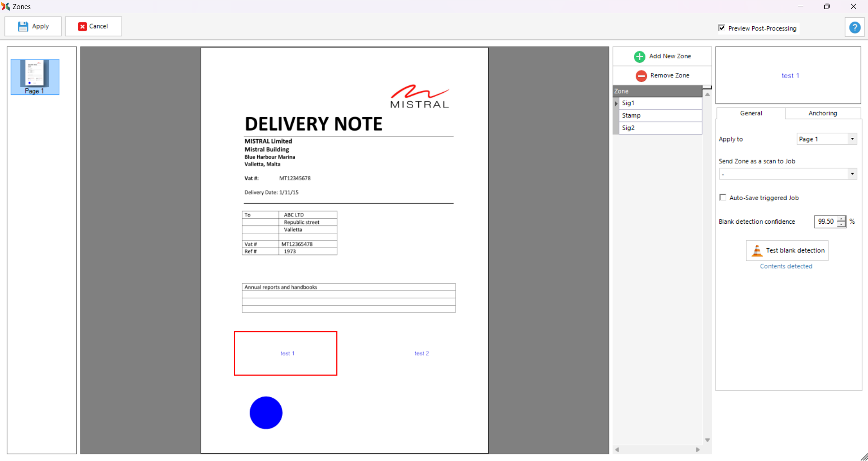Screen dimensions: 868x461
Task: Click the row arrow indicator beside Sig1
Action: click(x=616, y=103)
